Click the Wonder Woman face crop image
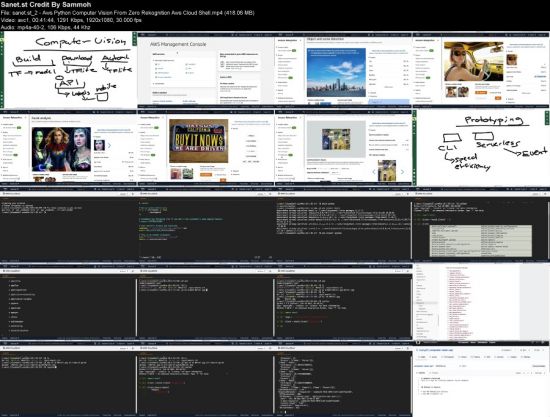Image resolution: width=550 pixels, height=417 pixels. coord(99,145)
